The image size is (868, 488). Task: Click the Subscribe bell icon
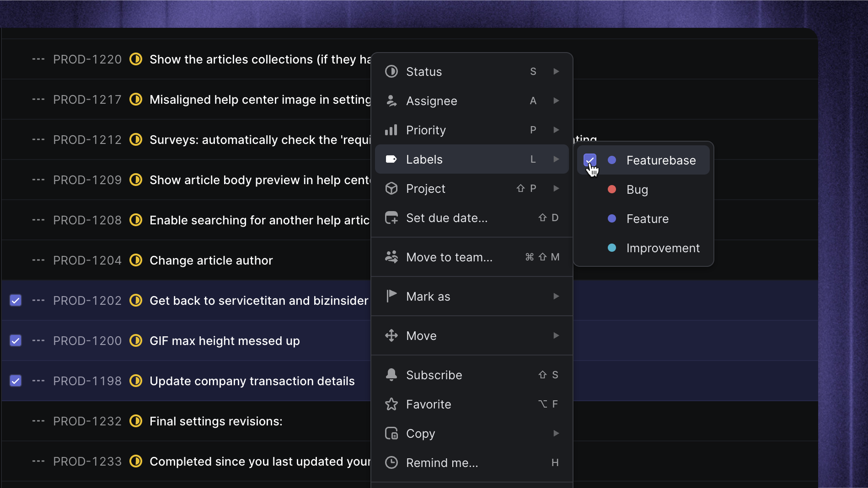pos(391,375)
